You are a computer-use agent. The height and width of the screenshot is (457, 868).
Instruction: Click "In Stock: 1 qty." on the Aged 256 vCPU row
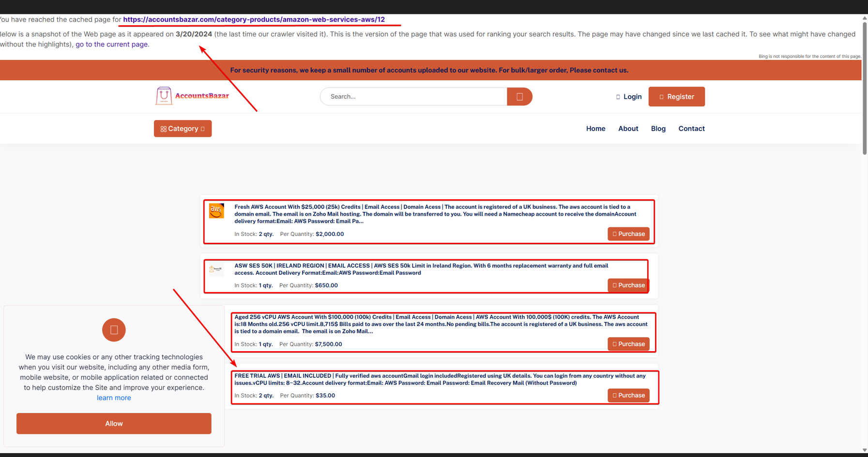[254, 344]
